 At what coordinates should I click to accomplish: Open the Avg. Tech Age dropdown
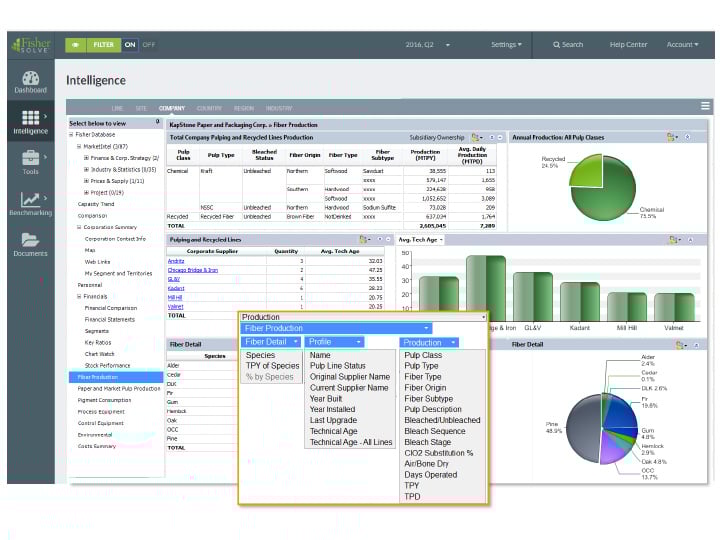click(x=420, y=240)
